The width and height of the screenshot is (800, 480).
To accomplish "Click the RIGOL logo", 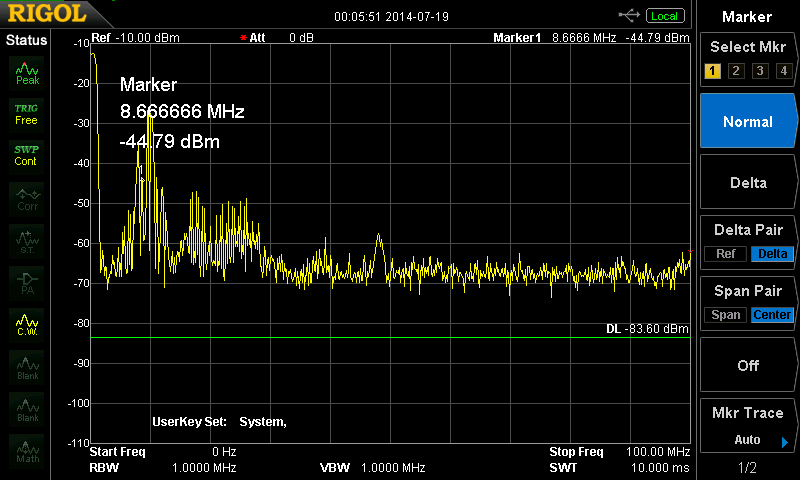I will pyautogui.click(x=47, y=13).
